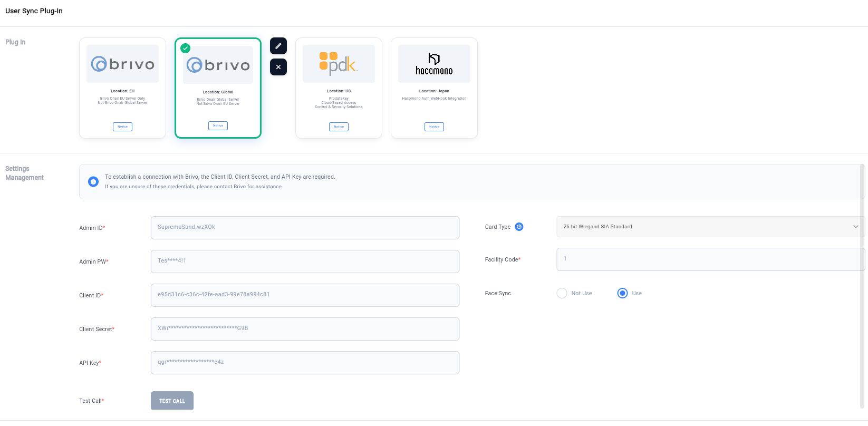
Task: Click the 'Plug In' section label
Action: coord(15,42)
